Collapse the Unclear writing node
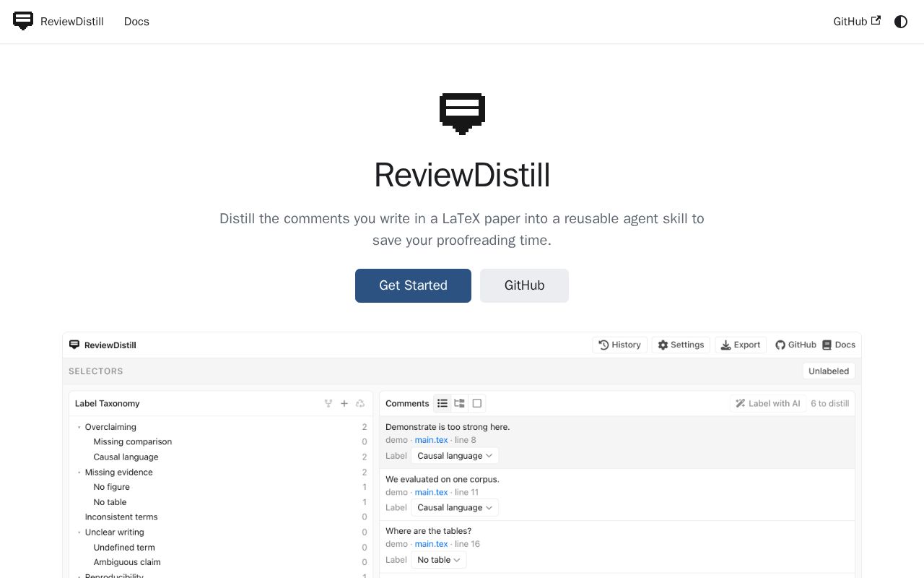The image size is (924, 578). 79,532
